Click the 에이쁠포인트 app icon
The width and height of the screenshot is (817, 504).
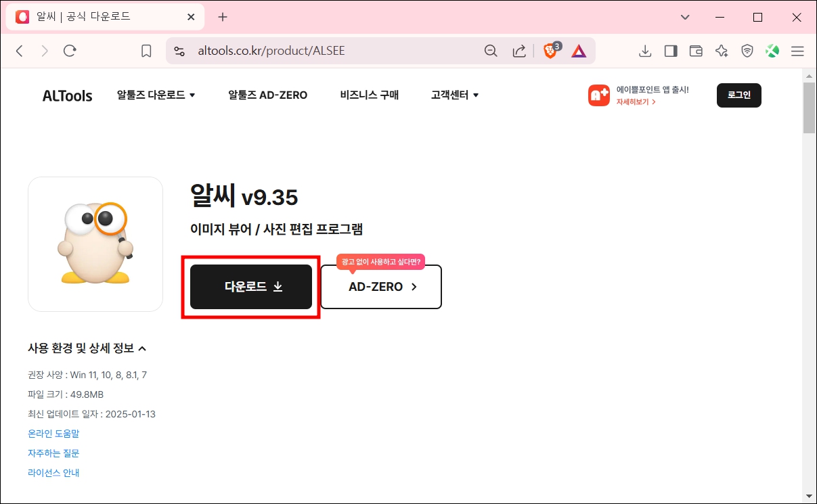pos(599,95)
